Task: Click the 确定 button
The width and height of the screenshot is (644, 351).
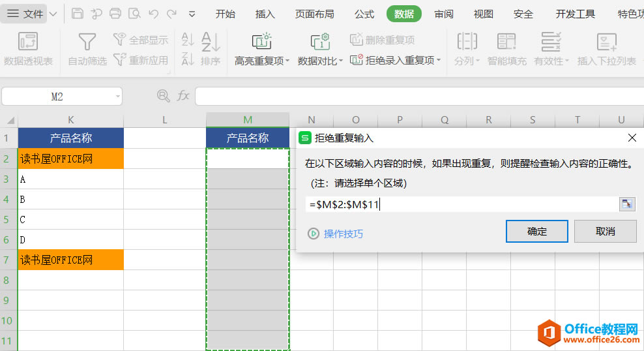Action: (537, 231)
